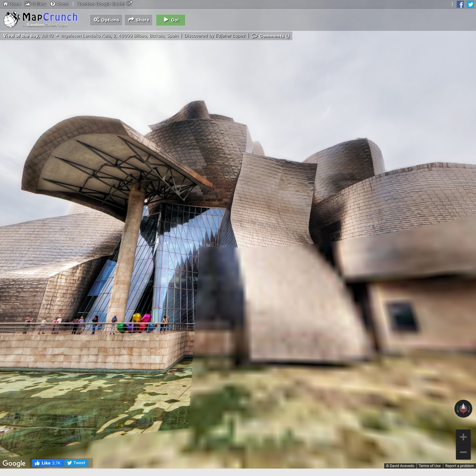Viewport: 476px width, 476px height.
Task: Click the Google logo on the panorama
Action: (14, 463)
